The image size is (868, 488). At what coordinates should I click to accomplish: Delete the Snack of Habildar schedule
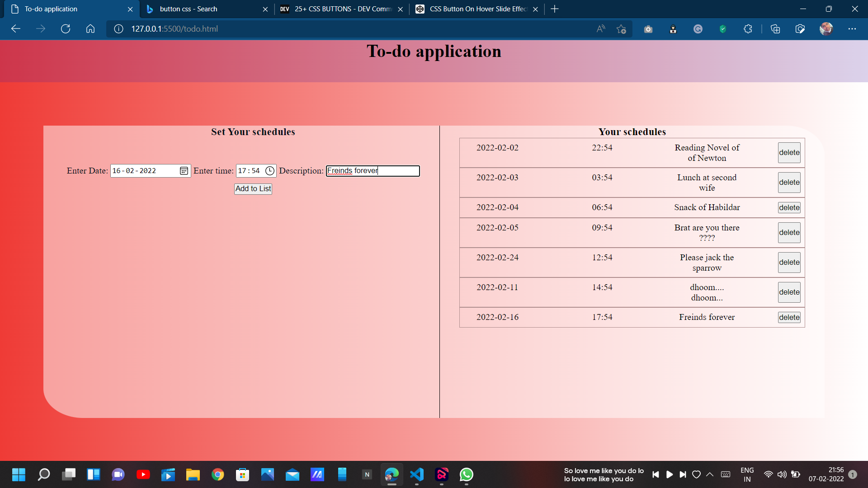click(x=789, y=207)
